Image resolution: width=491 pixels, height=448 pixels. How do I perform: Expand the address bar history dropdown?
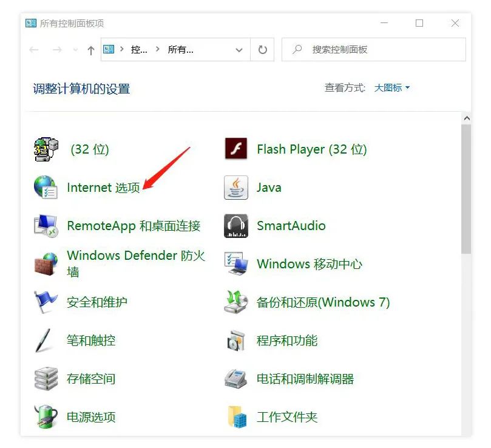(x=239, y=50)
